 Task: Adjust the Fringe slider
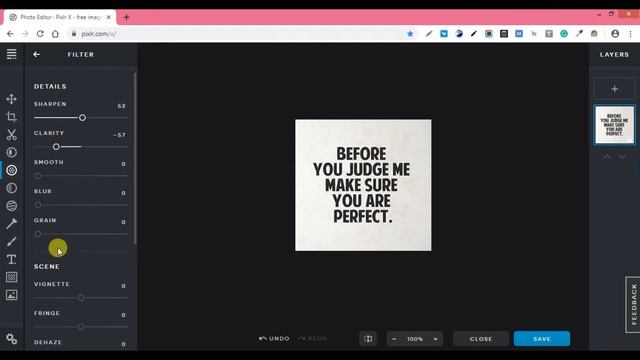pyautogui.click(x=81, y=327)
